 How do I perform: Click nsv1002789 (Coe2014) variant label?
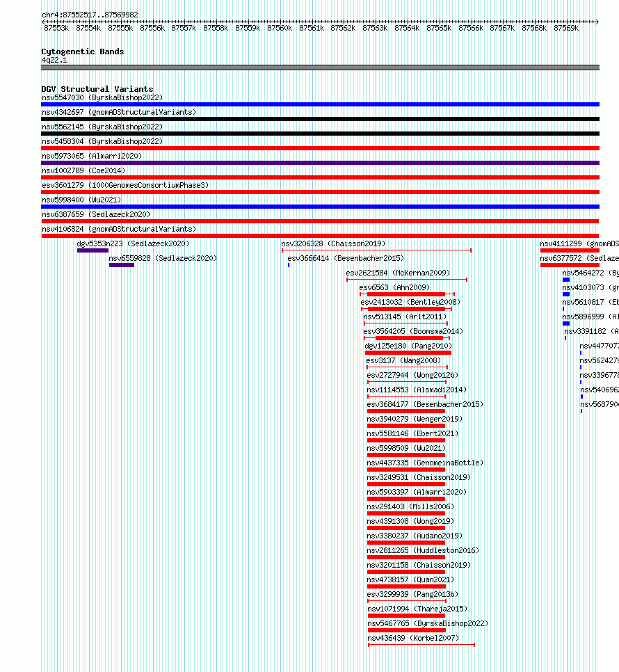tap(83, 170)
